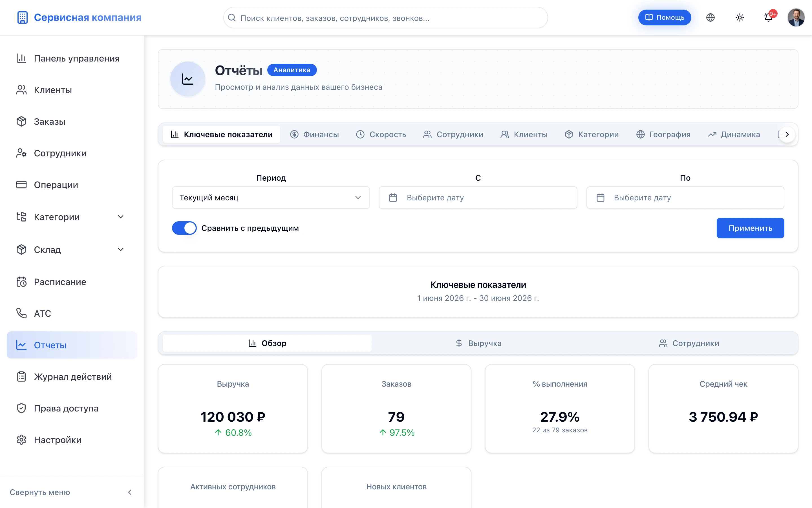Open the Ключевые показатели tab
812x508 pixels.
point(221,134)
